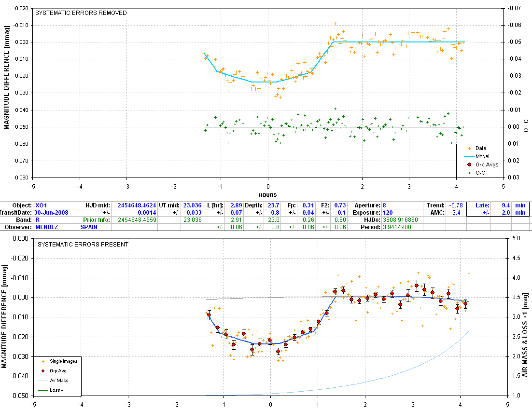
Task: Click the Fp value 0.31
Action: (x=308, y=205)
